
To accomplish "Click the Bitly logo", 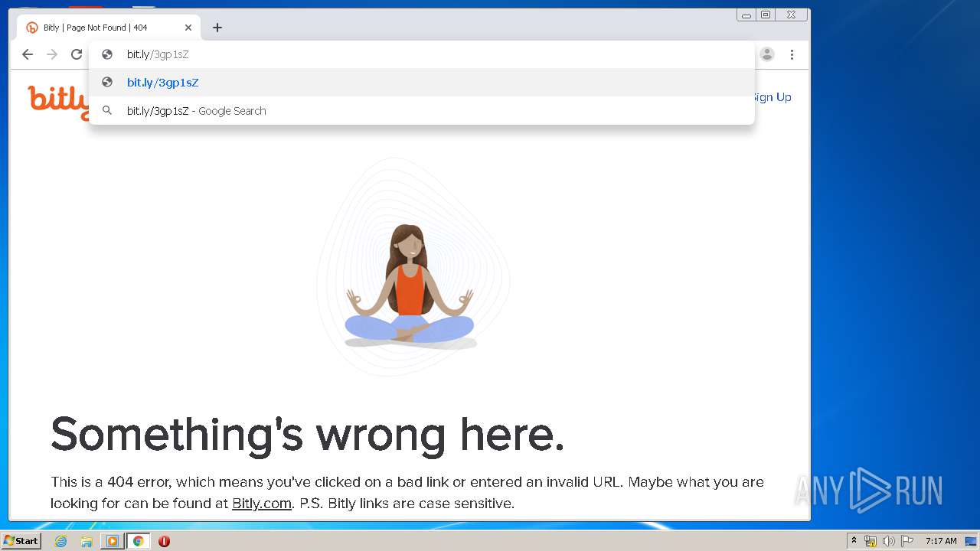I will 58,103.
